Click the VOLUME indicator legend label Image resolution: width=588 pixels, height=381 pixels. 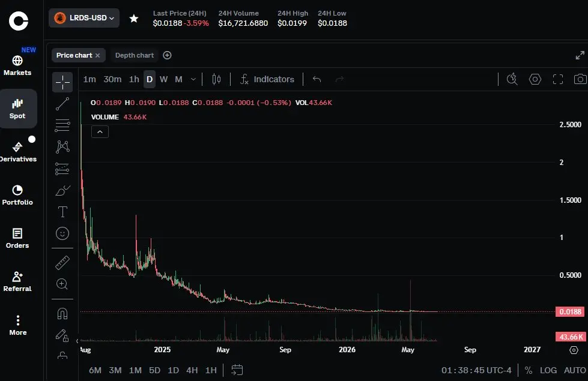point(105,117)
